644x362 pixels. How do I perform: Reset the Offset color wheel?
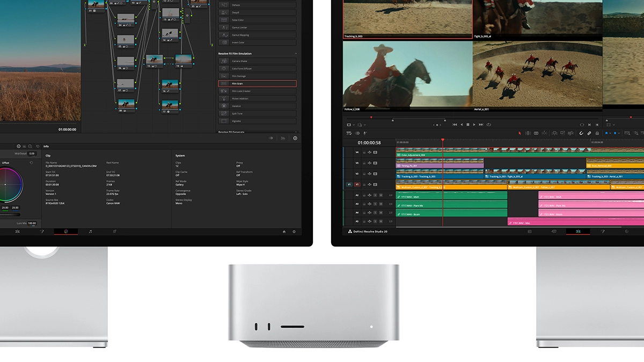tap(31, 162)
